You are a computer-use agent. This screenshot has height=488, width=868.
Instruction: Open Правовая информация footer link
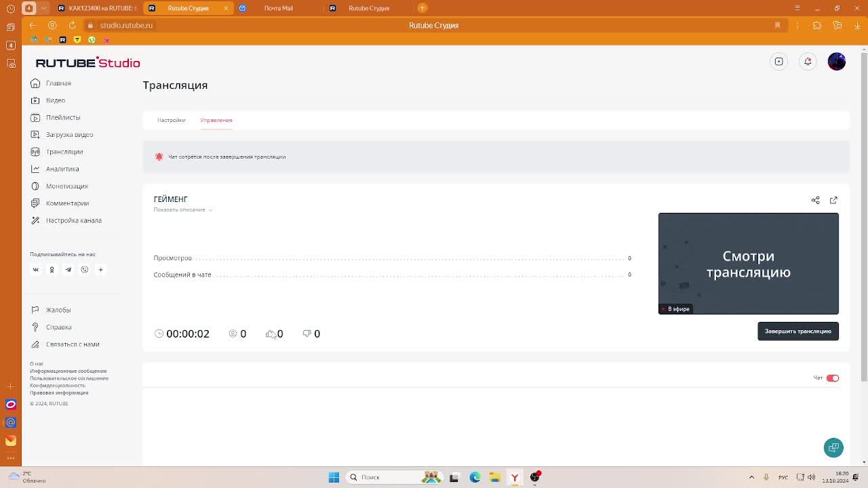[x=59, y=392]
